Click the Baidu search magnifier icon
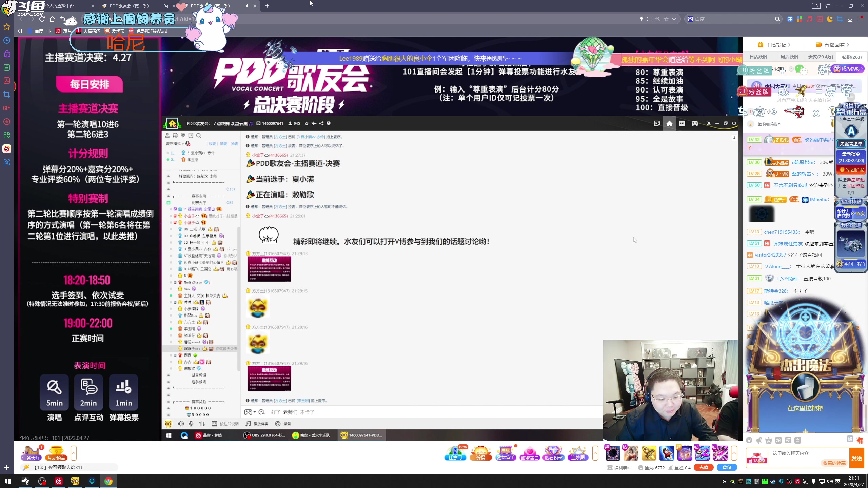Viewport: 868px width, 488px height. tap(777, 19)
